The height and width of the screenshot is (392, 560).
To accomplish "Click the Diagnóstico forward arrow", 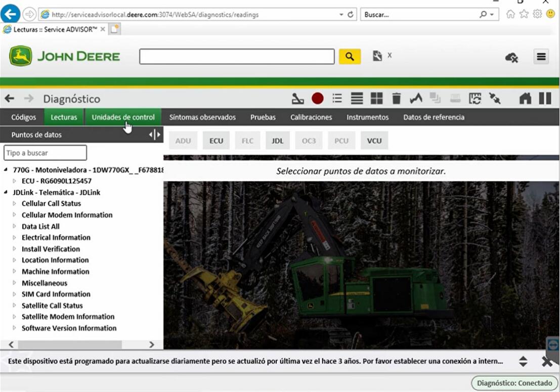I will click(x=29, y=99).
